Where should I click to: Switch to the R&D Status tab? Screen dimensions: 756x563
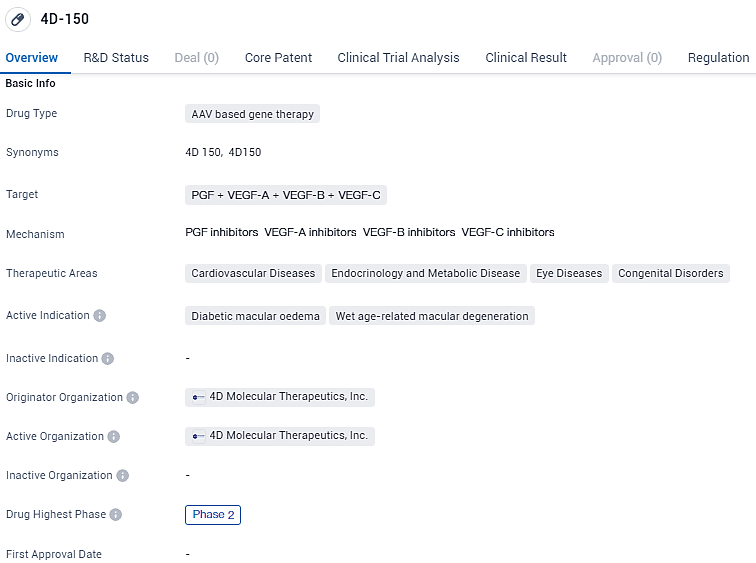pos(116,58)
